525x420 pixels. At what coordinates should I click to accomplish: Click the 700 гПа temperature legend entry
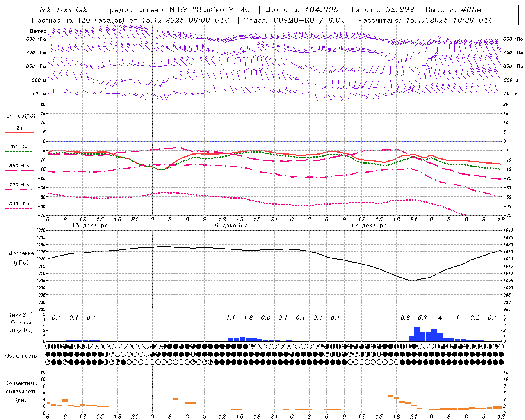tap(19, 185)
